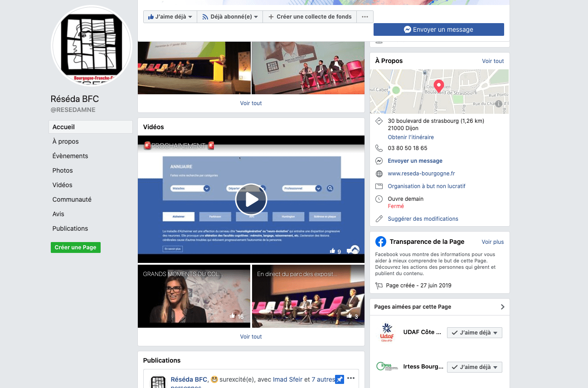Open the Avis sidebar section
588x388 pixels.
pyautogui.click(x=58, y=214)
